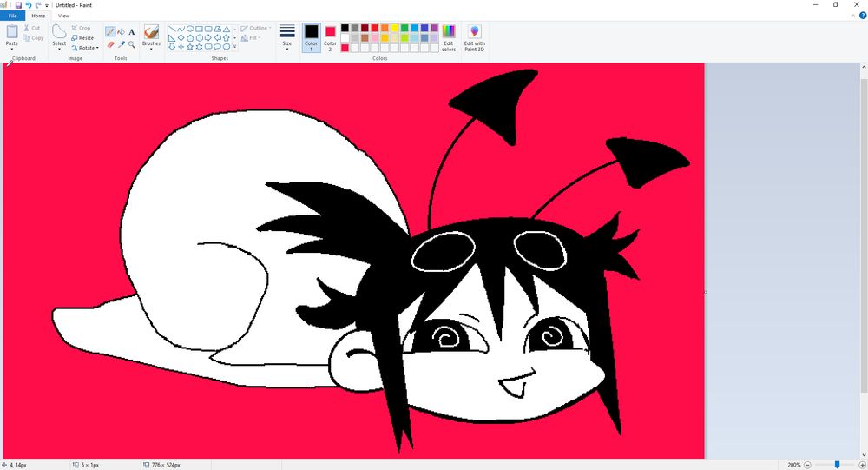Click the zoom out minus button
The width and height of the screenshot is (868, 470).
[807, 465]
